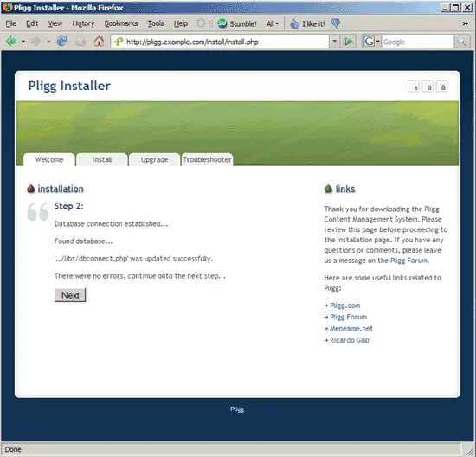Viewport: 476px width, 457px height.
Task: Click the 'Done' status bar text
Action: [13, 449]
